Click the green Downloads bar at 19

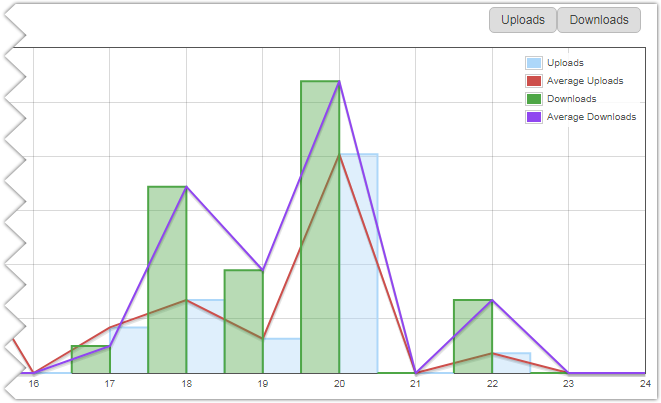pos(244,321)
